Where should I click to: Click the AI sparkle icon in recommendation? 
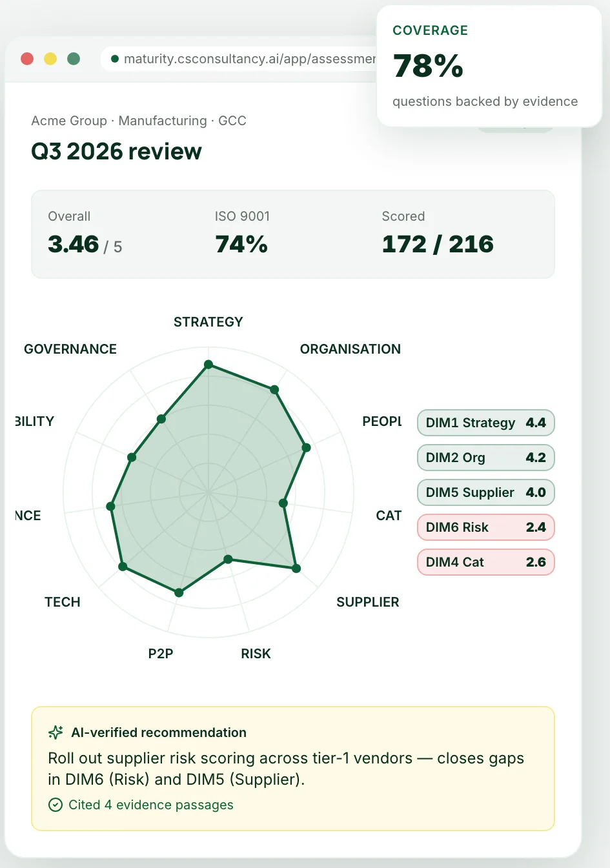click(x=56, y=732)
